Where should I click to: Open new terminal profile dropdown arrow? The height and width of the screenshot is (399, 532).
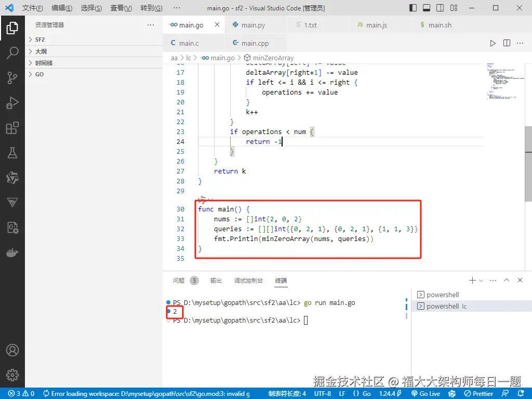pyautogui.click(x=481, y=281)
